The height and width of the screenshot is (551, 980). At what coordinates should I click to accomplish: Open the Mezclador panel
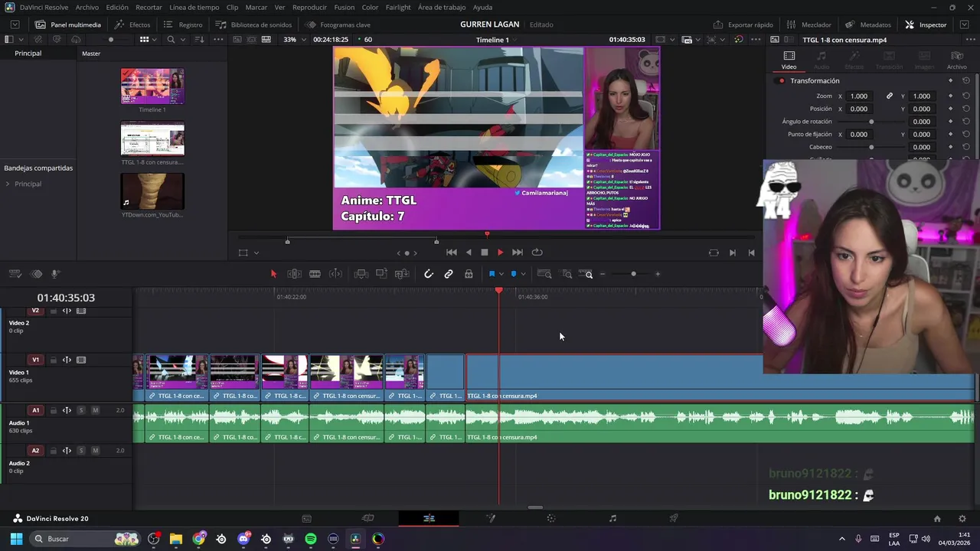tap(809, 24)
